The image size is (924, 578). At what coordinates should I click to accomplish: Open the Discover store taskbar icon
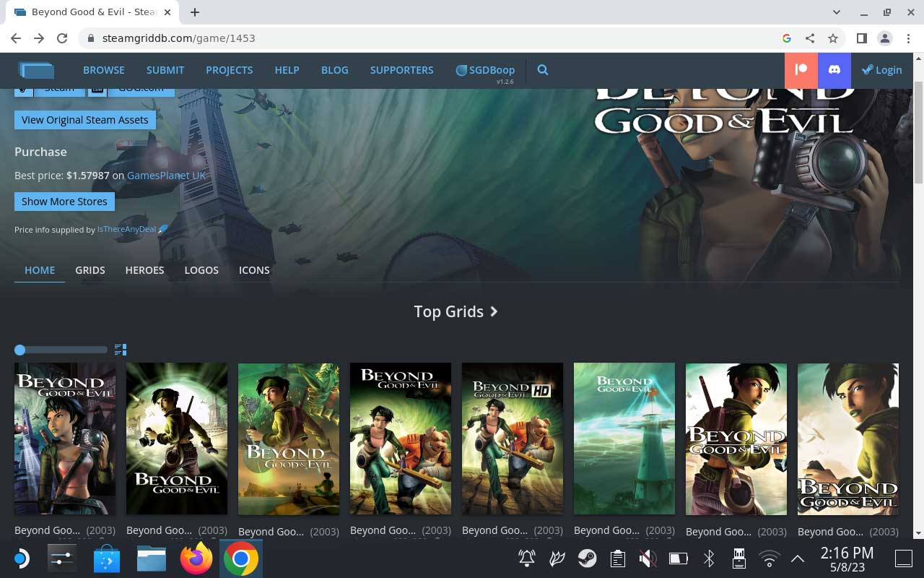[107, 558]
